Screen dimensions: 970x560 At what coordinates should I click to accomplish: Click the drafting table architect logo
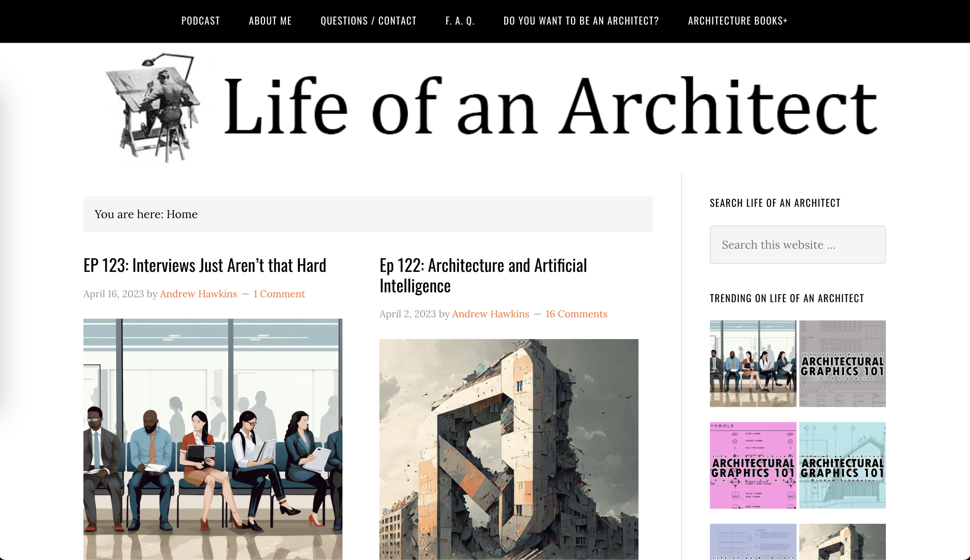coord(153,108)
